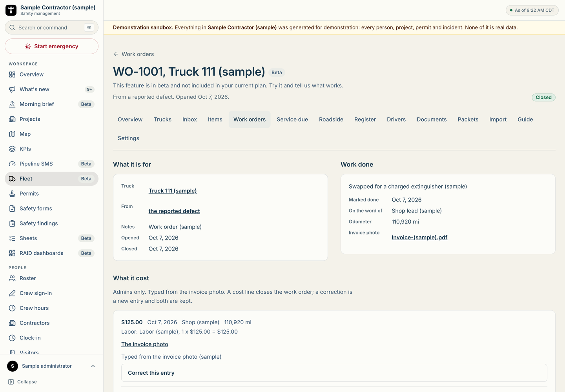Open The invoice photo link
565x392 pixels.
pos(145,344)
